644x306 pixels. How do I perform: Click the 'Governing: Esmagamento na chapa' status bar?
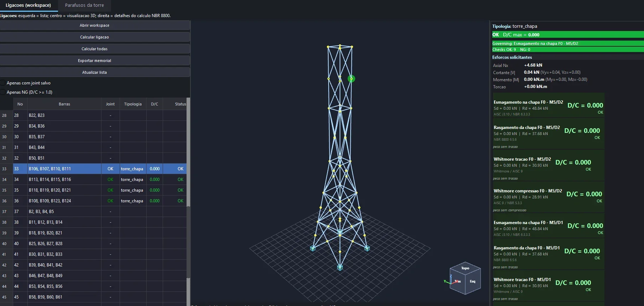[x=568, y=43]
